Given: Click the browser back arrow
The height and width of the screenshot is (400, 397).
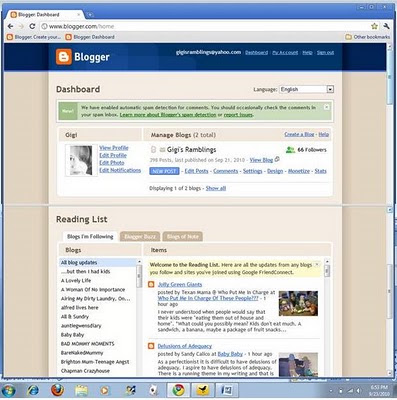Looking at the screenshot, I should (11, 26).
